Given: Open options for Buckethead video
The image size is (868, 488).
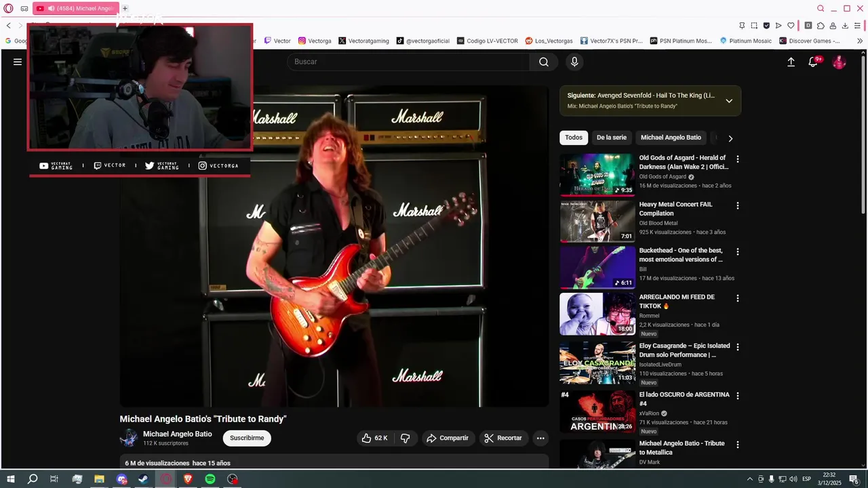Looking at the screenshot, I should (738, 251).
